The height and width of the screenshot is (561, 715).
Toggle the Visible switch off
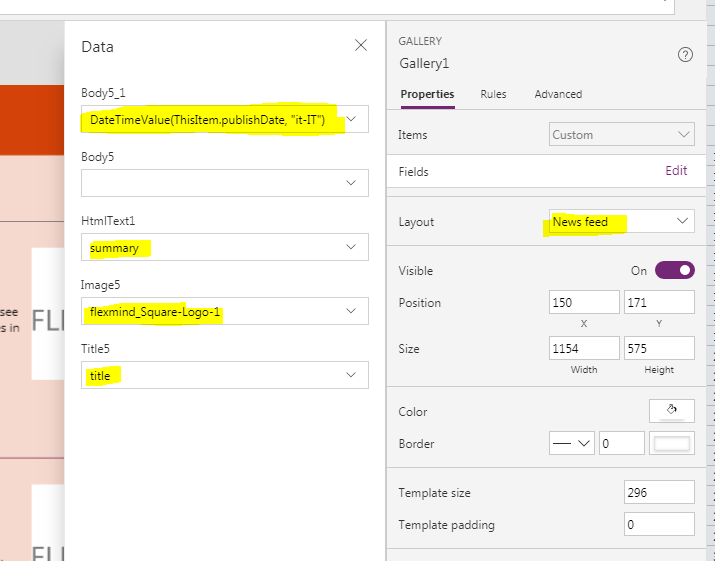674,270
